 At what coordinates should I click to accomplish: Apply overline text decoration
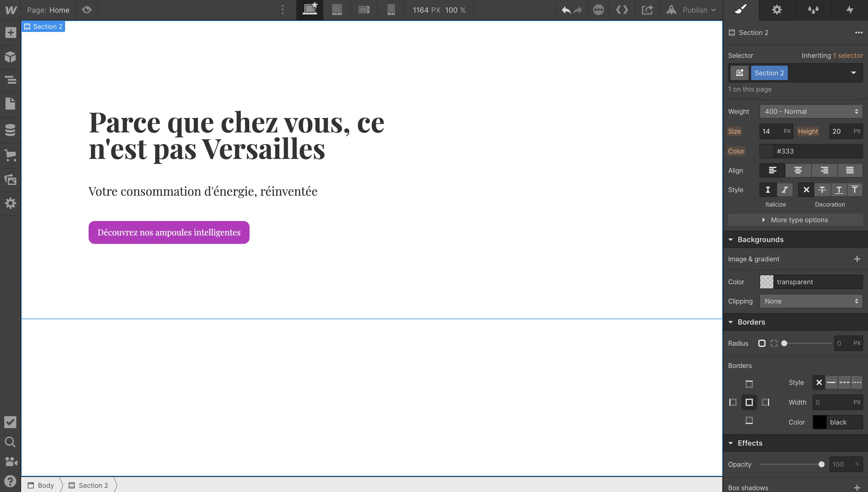click(x=855, y=190)
